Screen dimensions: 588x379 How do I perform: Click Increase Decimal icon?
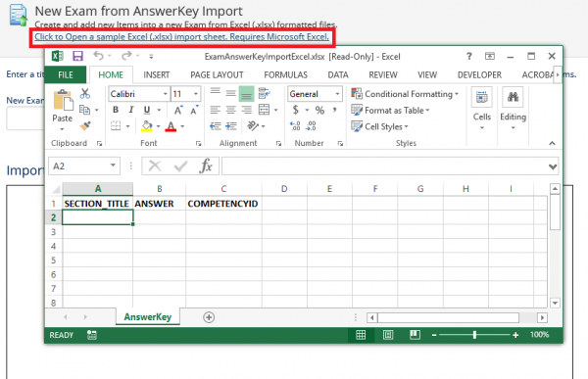tap(295, 126)
